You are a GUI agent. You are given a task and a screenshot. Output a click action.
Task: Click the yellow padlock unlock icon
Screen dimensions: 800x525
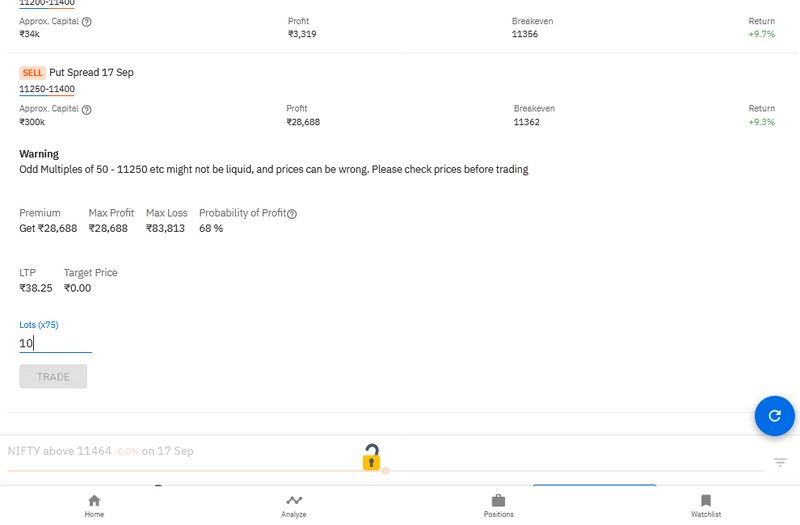pos(371,458)
